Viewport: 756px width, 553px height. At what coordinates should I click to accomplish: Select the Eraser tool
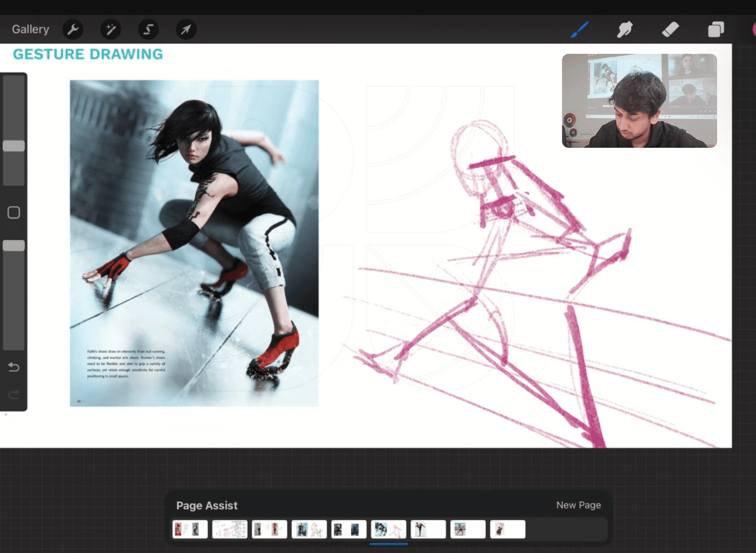(x=670, y=29)
